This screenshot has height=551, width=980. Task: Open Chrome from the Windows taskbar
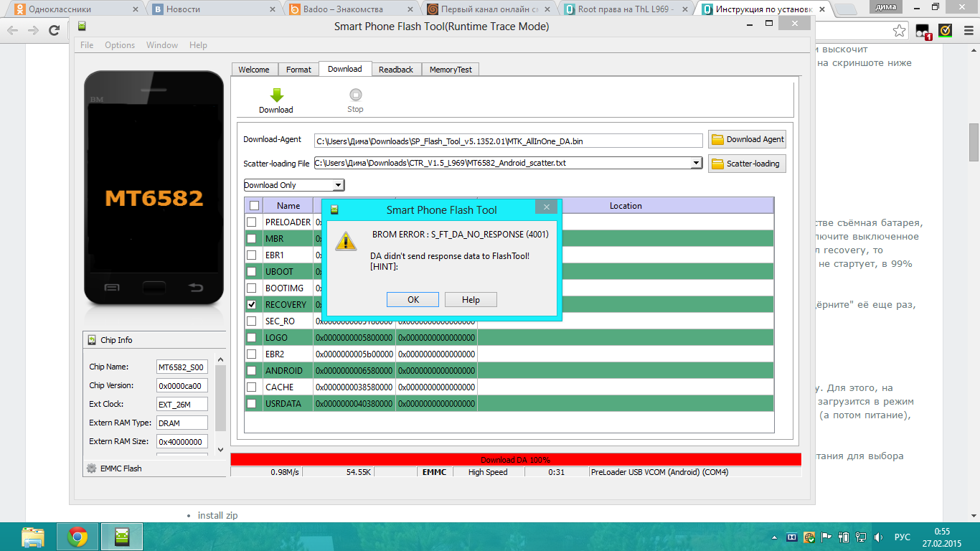(x=77, y=537)
